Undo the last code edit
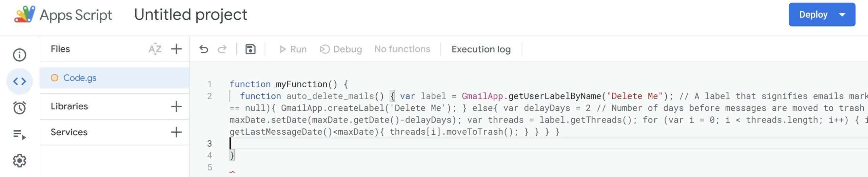This screenshot has height=177, width=868. click(204, 49)
